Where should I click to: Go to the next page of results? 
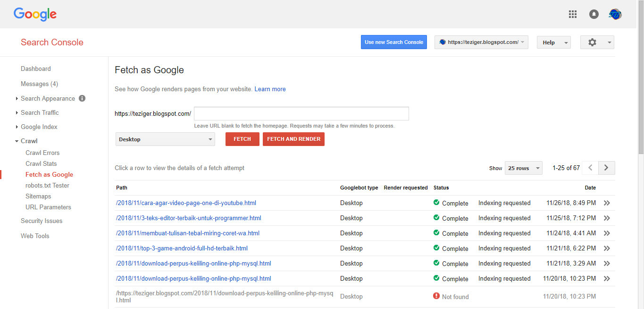tap(607, 168)
